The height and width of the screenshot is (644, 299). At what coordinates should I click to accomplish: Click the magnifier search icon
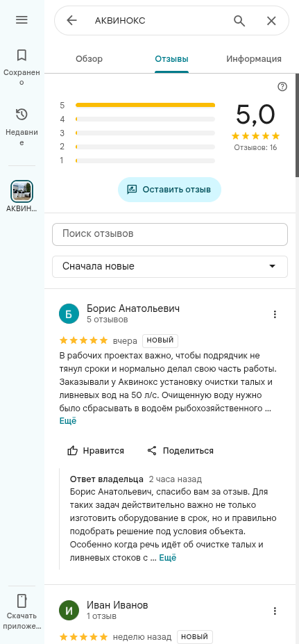pyautogui.click(x=239, y=21)
